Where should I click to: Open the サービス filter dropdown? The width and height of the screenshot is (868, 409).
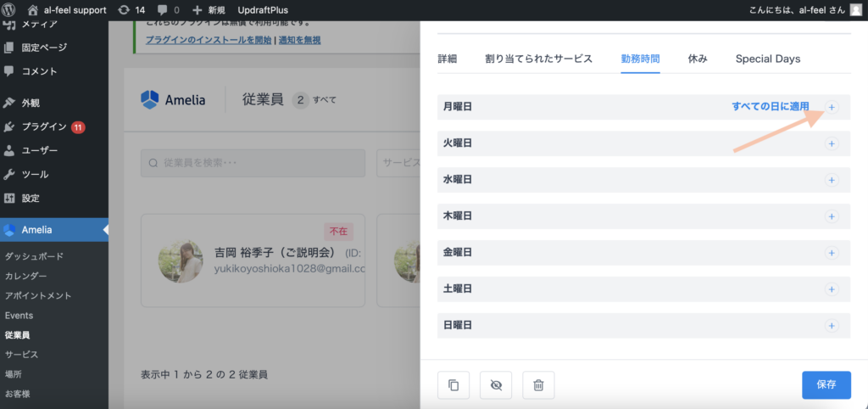click(x=398, y=163)
